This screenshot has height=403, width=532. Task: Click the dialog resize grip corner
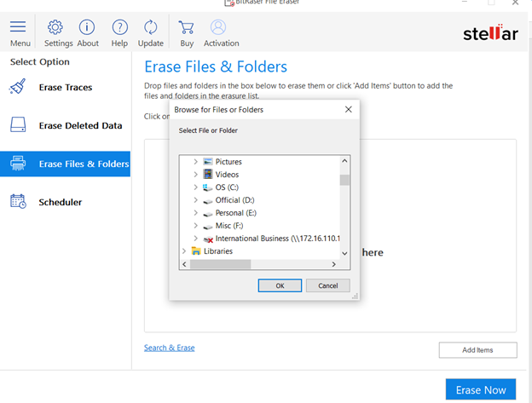pyautogui.click(x=355, y=296)
